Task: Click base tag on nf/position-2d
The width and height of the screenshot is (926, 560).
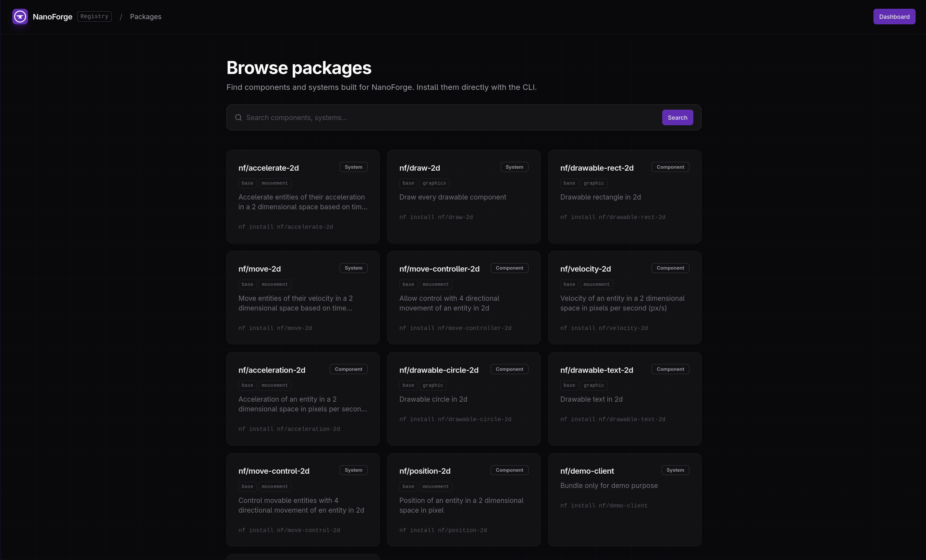Action: [408, 487]
